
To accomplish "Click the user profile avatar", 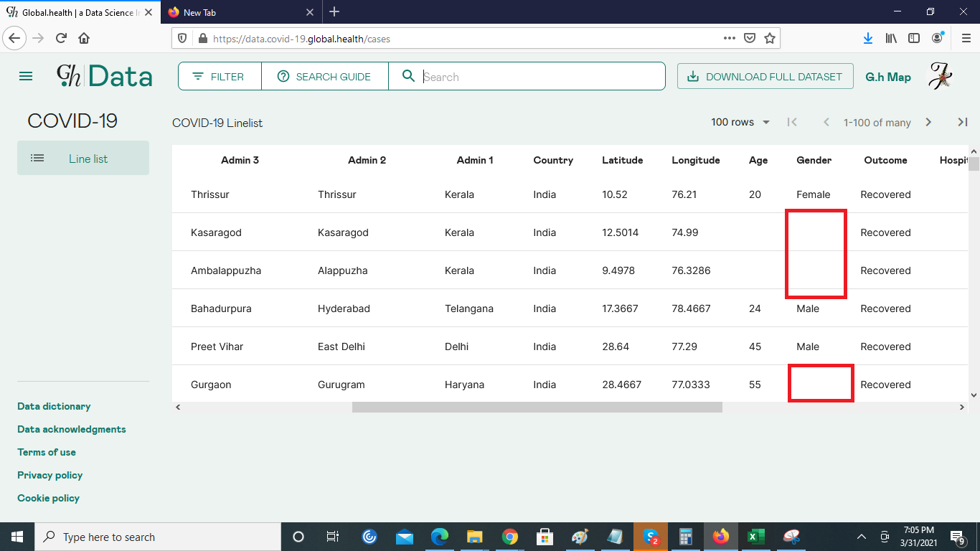I will click(x=940, y=76).
